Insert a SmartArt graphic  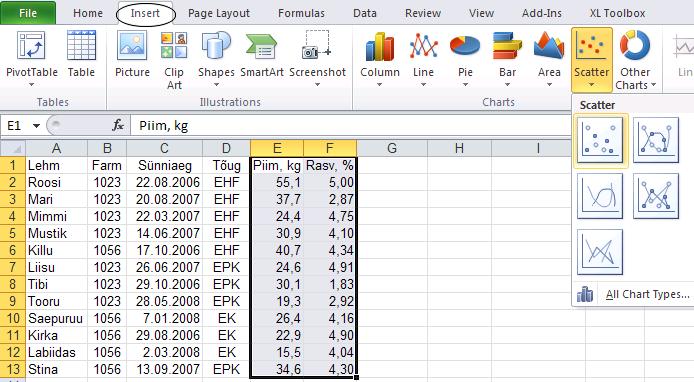click(x=262, y=46)
